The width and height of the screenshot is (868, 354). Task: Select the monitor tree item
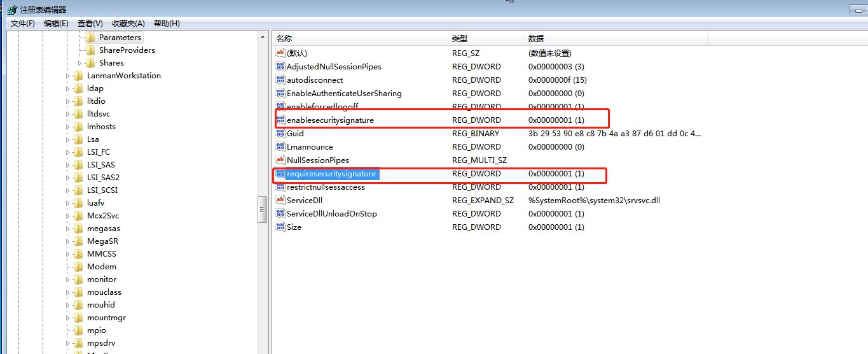(x=102, y=280)
